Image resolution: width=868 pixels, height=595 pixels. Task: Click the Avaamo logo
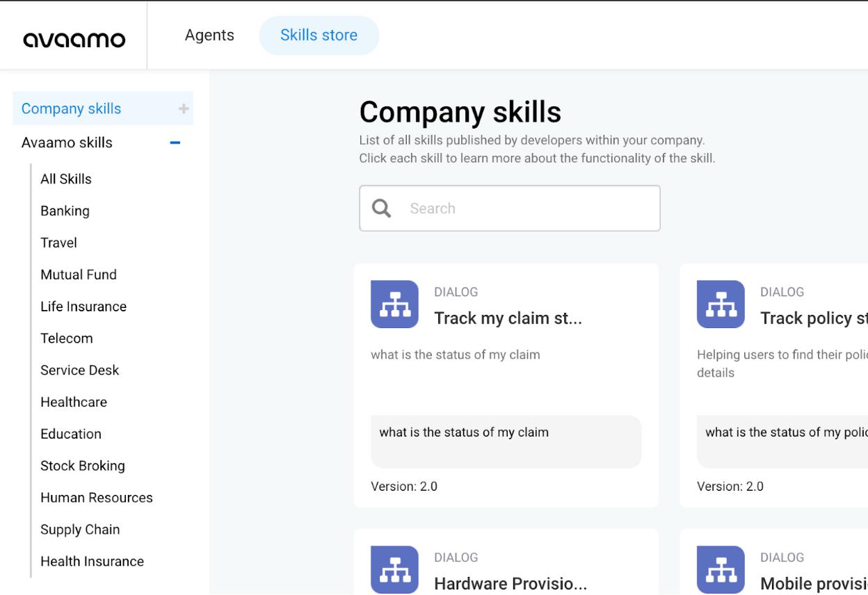coord(74,39)
